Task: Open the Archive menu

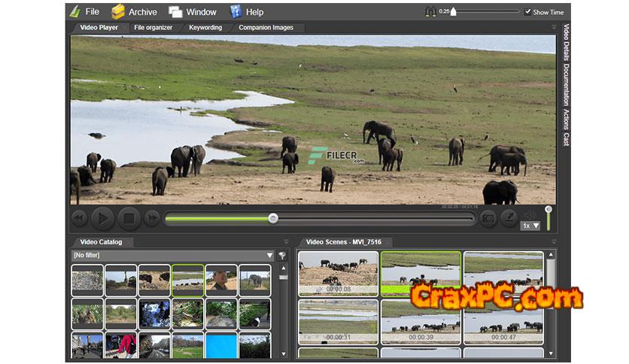Action: coord(134,11)
